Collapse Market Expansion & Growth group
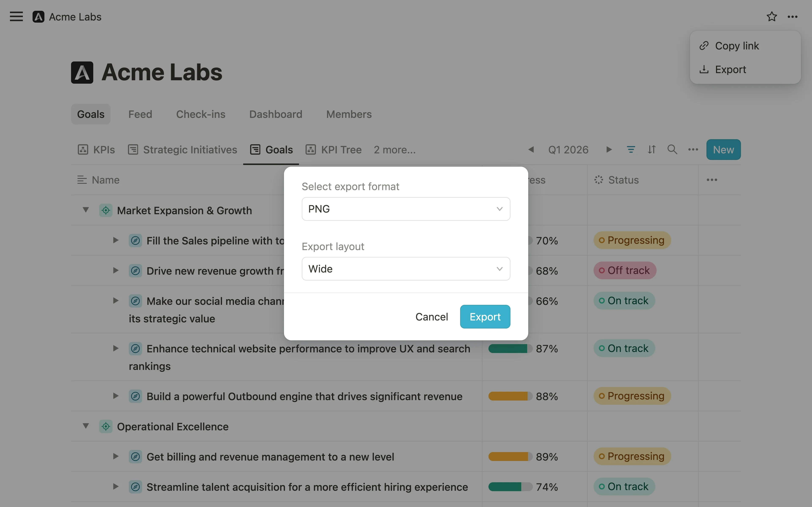 point(86,210)
